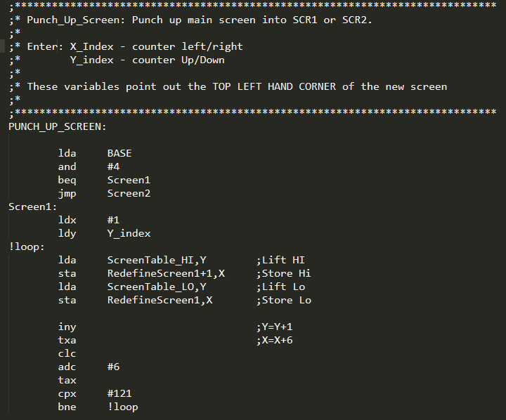Image resolution: width=506 pixels, height=420 pixels.
Task: Click the PUNCH_UP_SCREEN: label line
Action: [x=58, y=126]
